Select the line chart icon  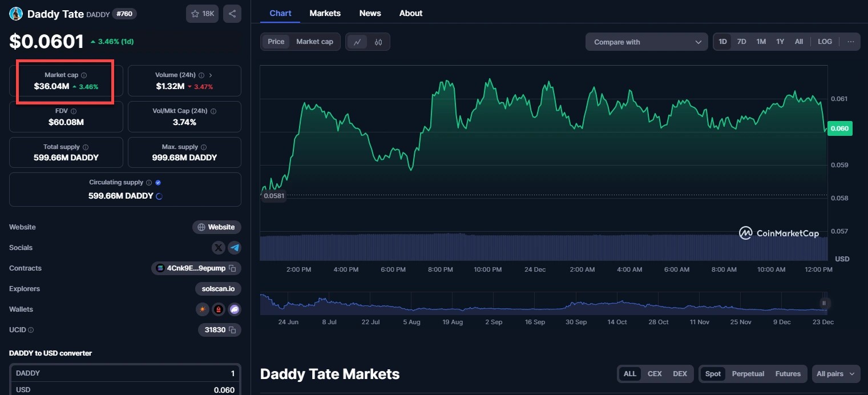(357, 42)
